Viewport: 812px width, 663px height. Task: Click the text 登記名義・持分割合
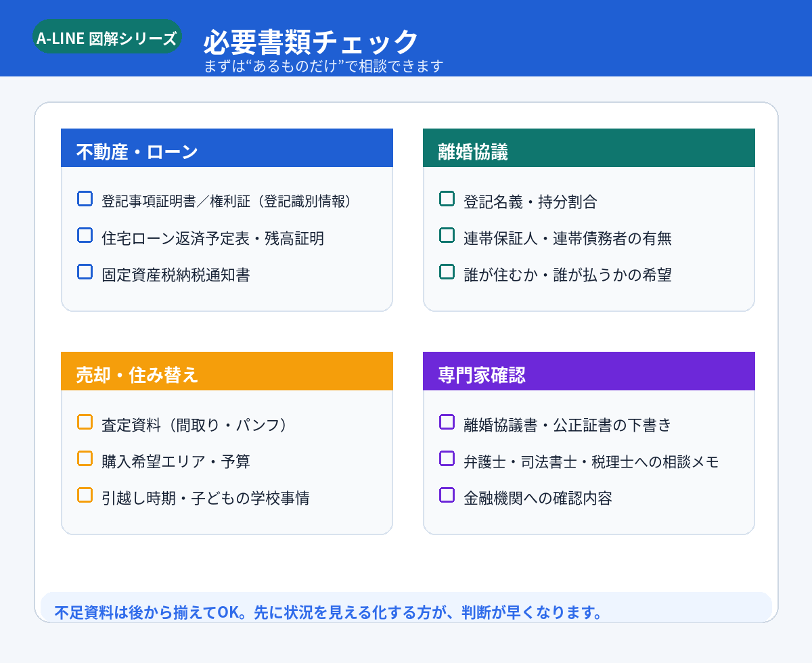pyautogui.click(x=531, y=202)
